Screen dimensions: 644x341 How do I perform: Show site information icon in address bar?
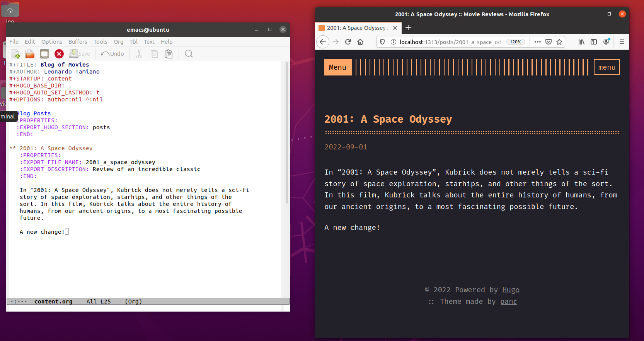coord(394,42)
